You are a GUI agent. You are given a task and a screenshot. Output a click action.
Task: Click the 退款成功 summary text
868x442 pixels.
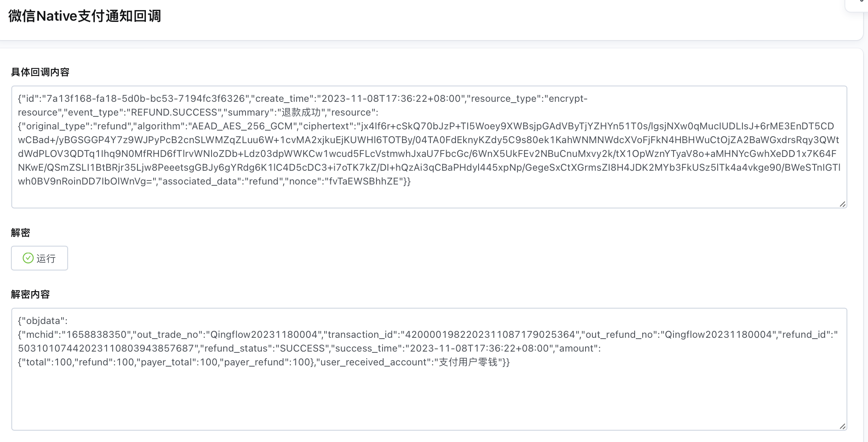301,112
